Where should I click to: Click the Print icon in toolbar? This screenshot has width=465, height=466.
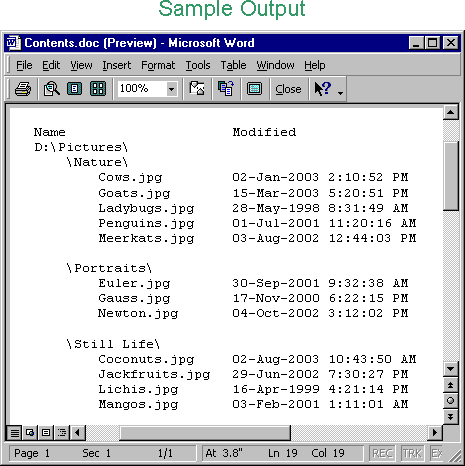(23, 89)
